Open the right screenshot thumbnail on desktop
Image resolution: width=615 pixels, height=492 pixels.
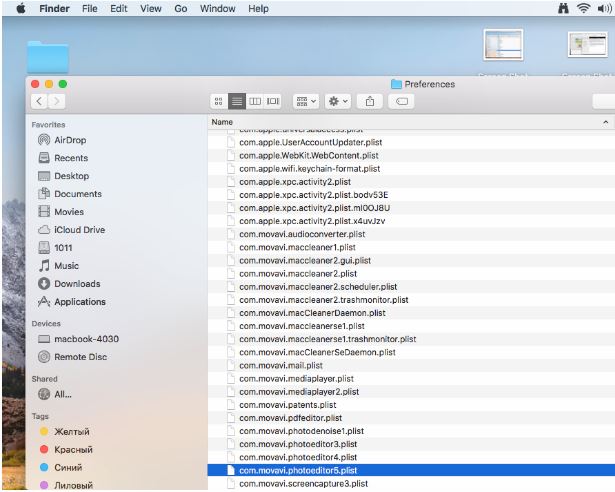588,44
